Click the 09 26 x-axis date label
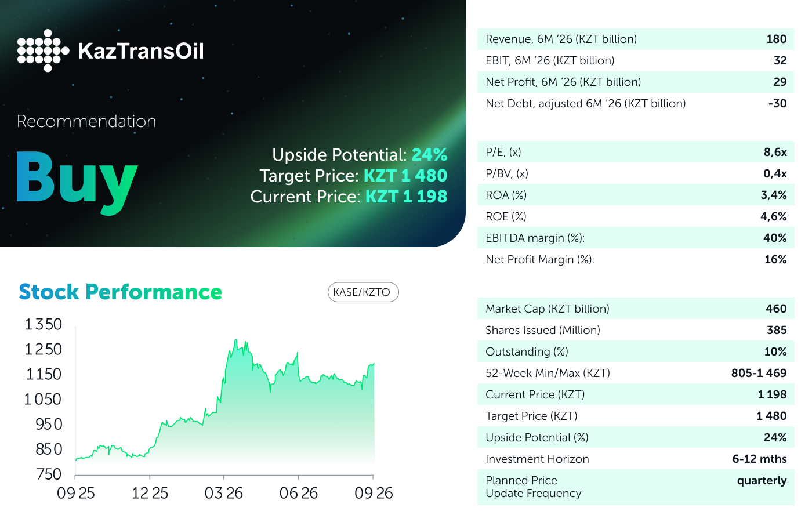Image resolution: width=812 pixels, height=522 pixels. 374,493
